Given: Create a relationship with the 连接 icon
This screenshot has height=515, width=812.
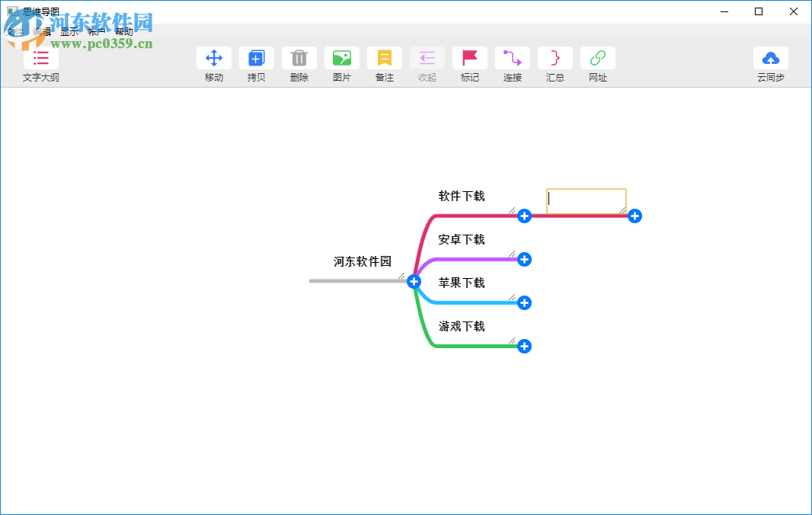Looking at the screenshot, I should click(x=513, y=58).
